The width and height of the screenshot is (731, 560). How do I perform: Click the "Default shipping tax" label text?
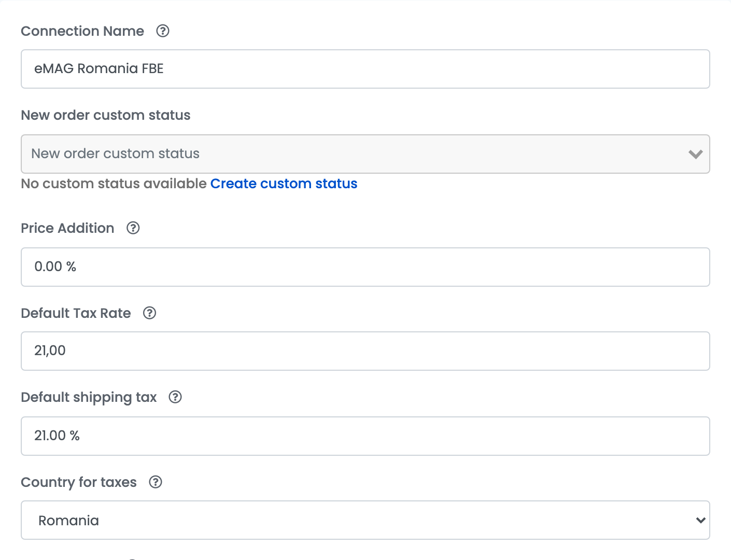tap(89, 397)
